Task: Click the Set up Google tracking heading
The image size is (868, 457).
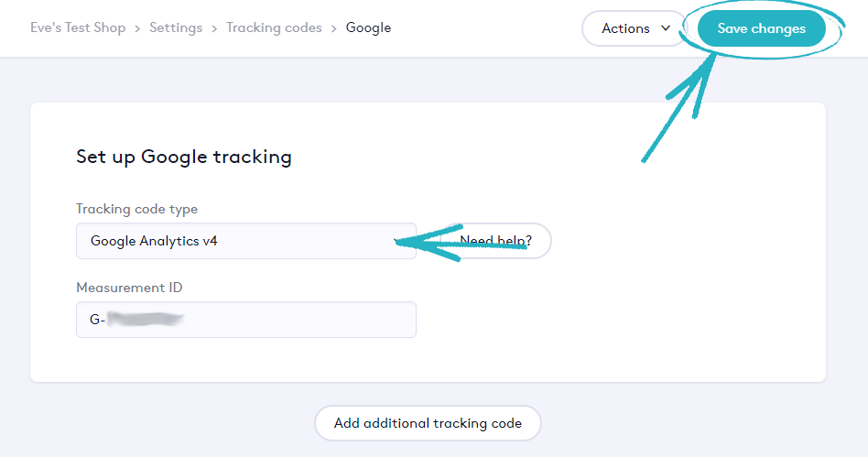Action: pyautogui.click(x=183, y=157)
